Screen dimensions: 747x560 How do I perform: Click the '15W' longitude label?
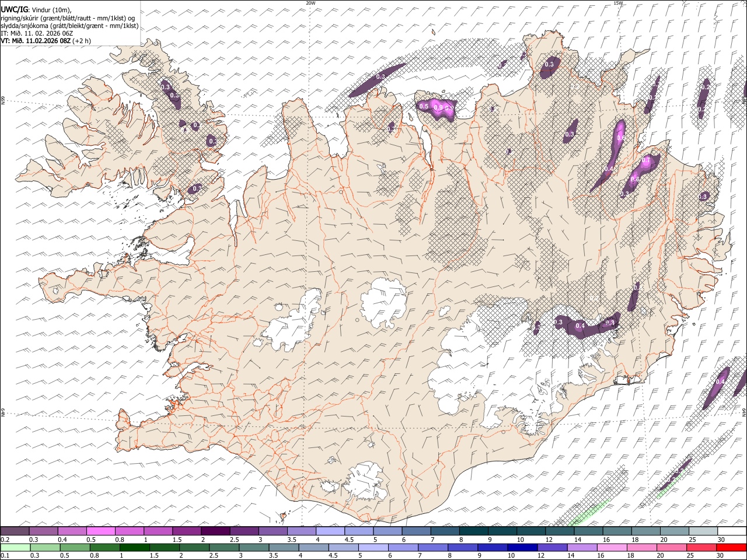(618, 3)
